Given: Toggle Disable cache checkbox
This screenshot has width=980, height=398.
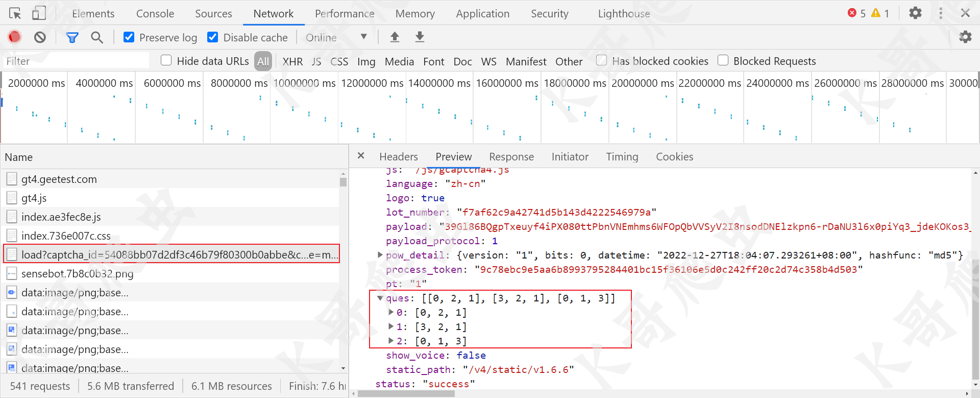Looking at the screenshot, I should pyautogui.click(x=213, y=37).
